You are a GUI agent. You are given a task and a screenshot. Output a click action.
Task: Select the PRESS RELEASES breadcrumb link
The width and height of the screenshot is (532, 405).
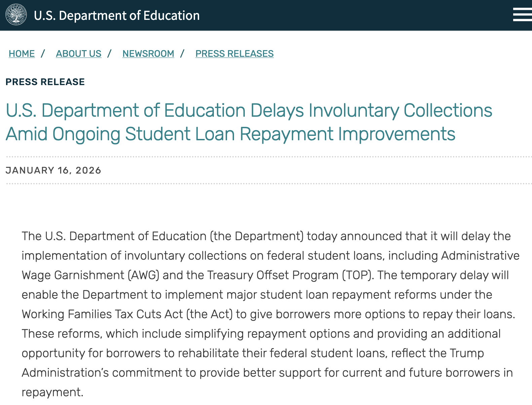(234, 54)
